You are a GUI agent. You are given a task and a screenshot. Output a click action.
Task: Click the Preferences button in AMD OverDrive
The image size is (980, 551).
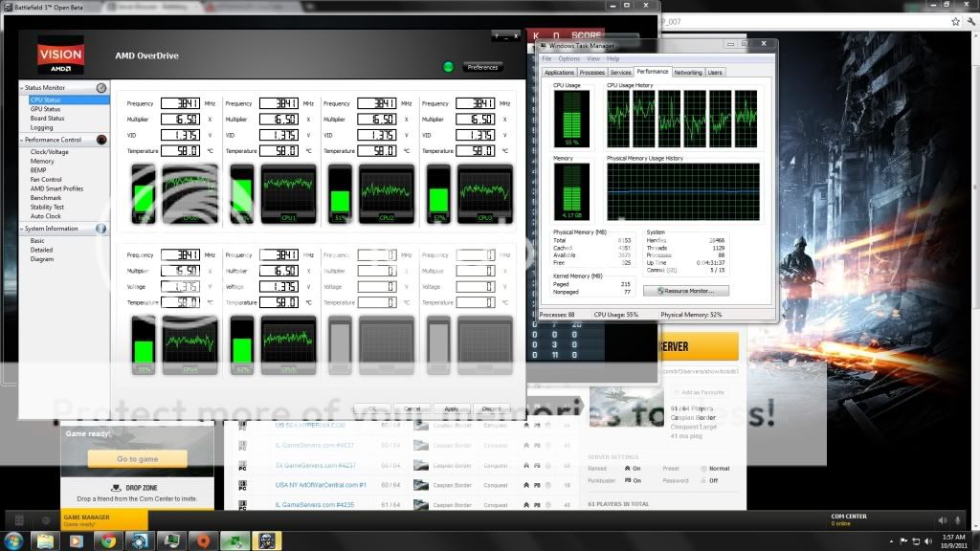click(x=482, y=67)
